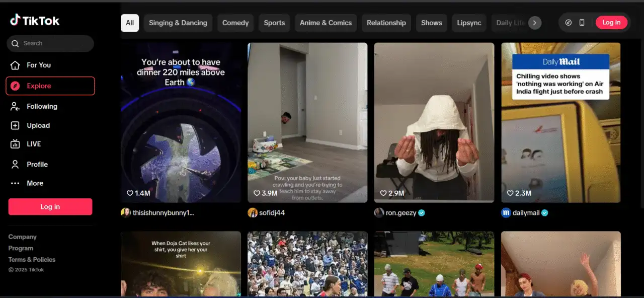Open the grassy field group video
The width and height of the screenshot is (644, 298).
[x=434, y=264]
